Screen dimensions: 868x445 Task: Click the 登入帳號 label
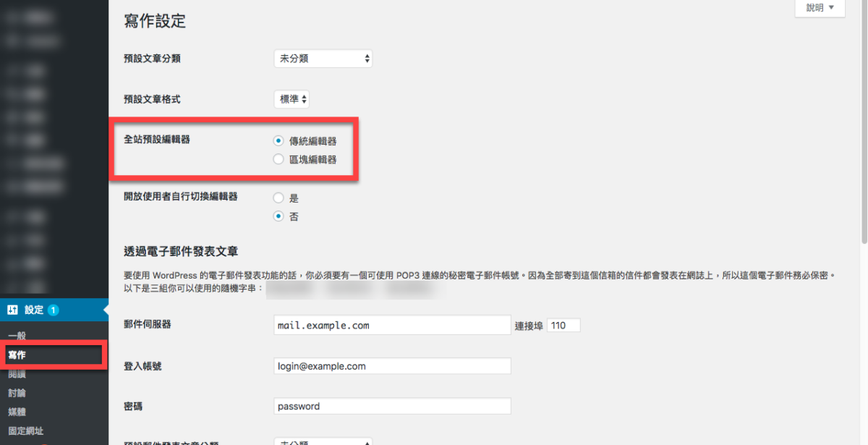click(x=142, y=366)
